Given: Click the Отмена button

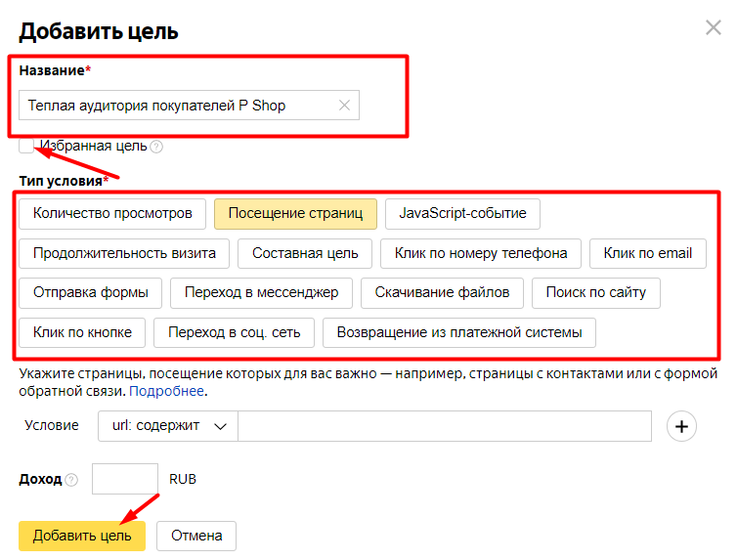Looking at the screenshot, I should [x=196, y=536].
